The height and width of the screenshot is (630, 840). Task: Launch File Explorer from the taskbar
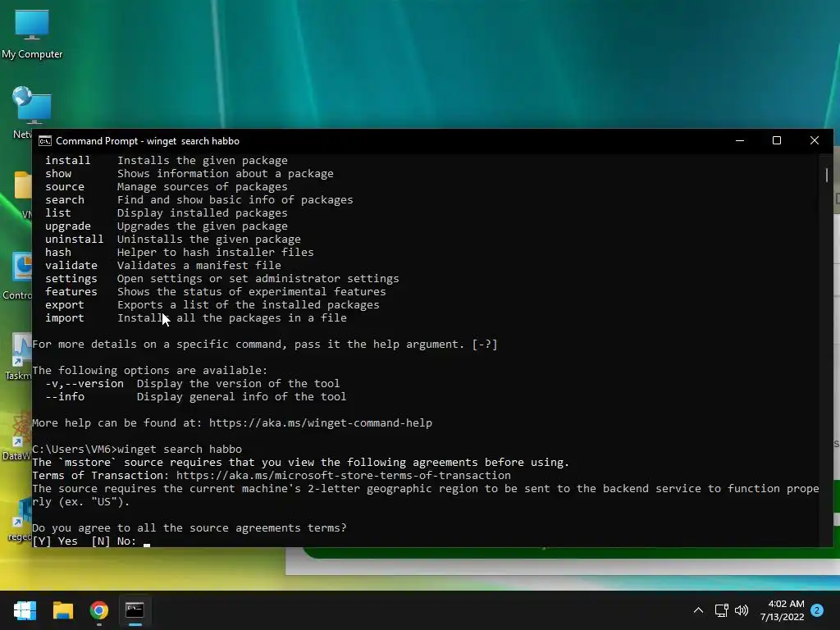tap(62, 610)
